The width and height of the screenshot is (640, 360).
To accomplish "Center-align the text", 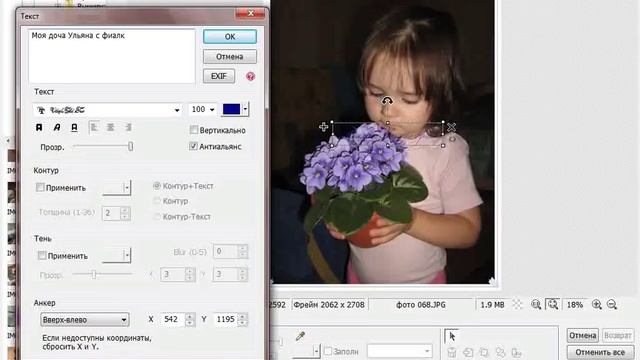I will click(x=111, y=127).
